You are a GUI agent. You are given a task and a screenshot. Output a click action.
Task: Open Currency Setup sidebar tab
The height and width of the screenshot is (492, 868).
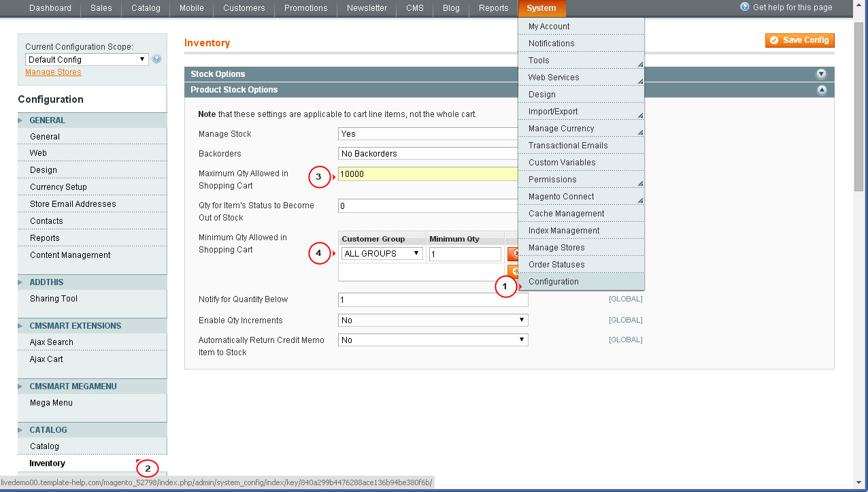click(x=92, y=187)
